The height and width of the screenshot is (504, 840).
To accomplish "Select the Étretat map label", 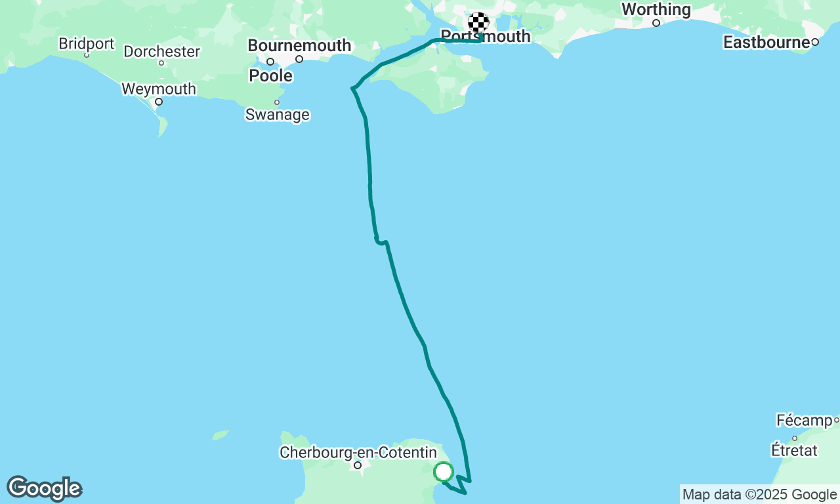I will pyautogui.click(x=795, y=451).
